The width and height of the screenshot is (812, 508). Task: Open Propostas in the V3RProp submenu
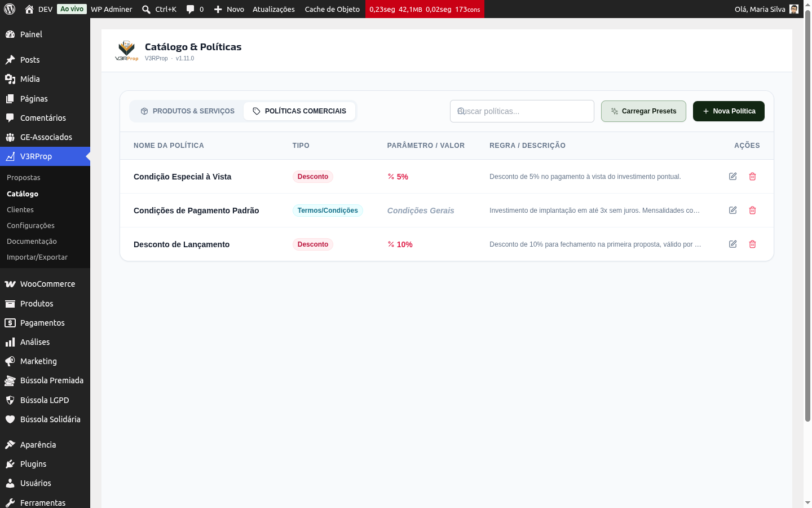[24, 177]
